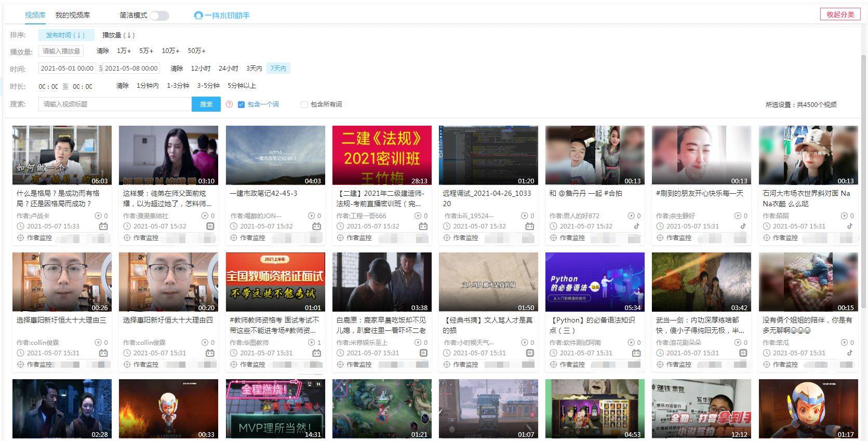Click the 收起分类 button
This screenshot has width=868, height=441.
click(x=840, y=15)
